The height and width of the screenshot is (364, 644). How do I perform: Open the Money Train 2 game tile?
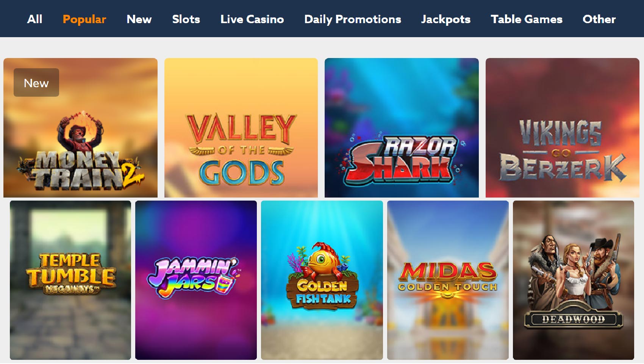click(80, 128)
